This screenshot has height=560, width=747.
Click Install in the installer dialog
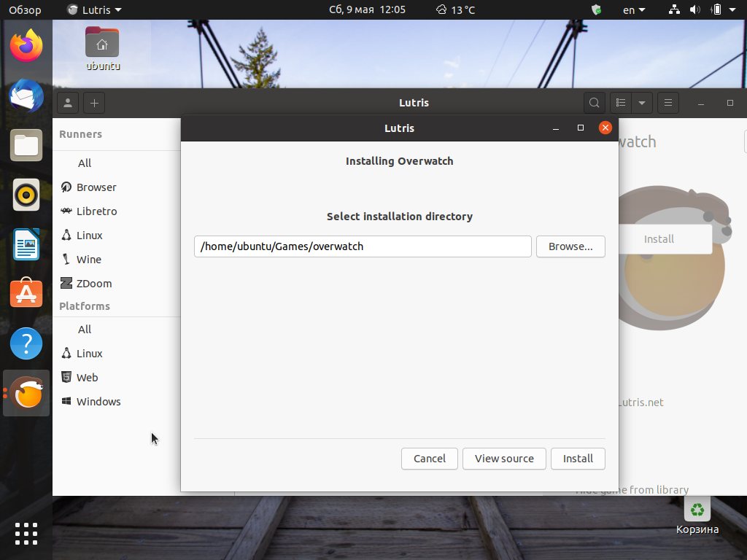point(578,459)
